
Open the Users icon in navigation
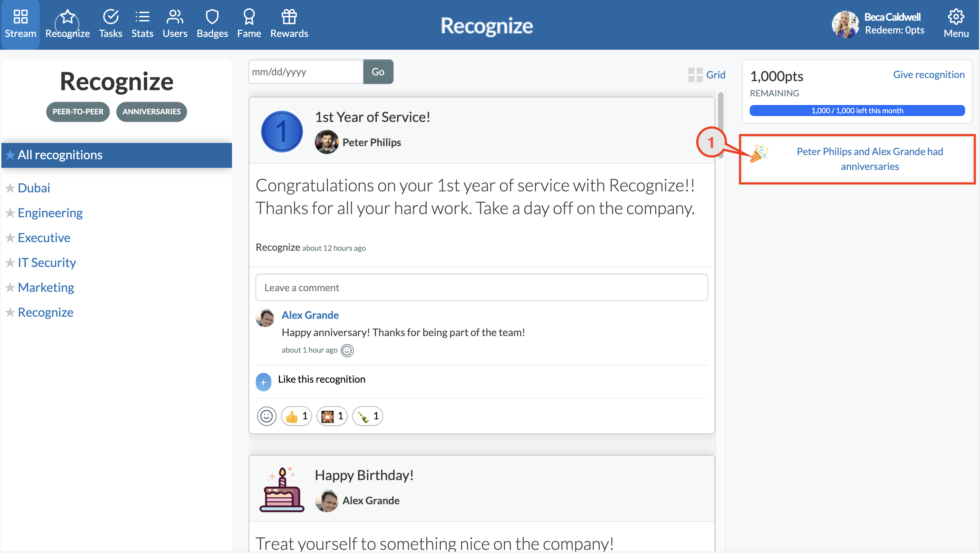175,17
